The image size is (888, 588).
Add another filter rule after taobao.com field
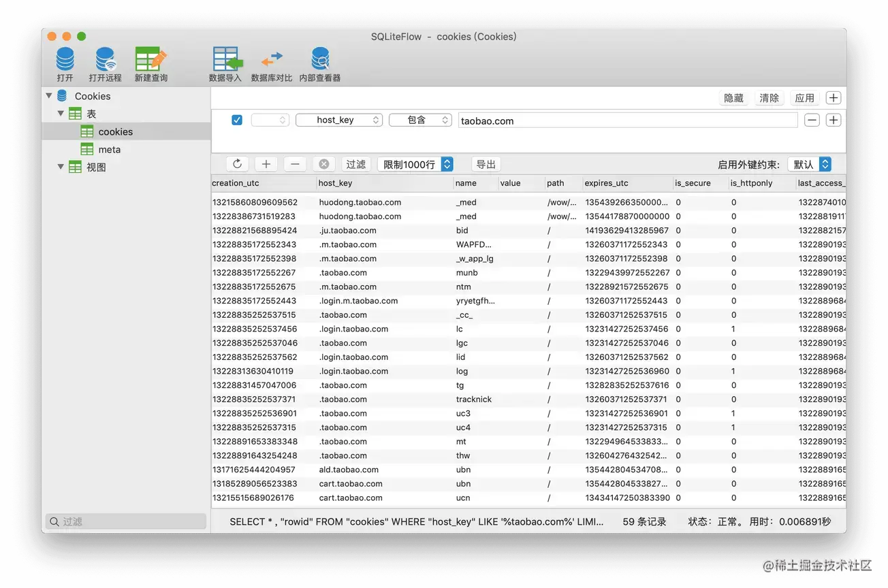834,120
